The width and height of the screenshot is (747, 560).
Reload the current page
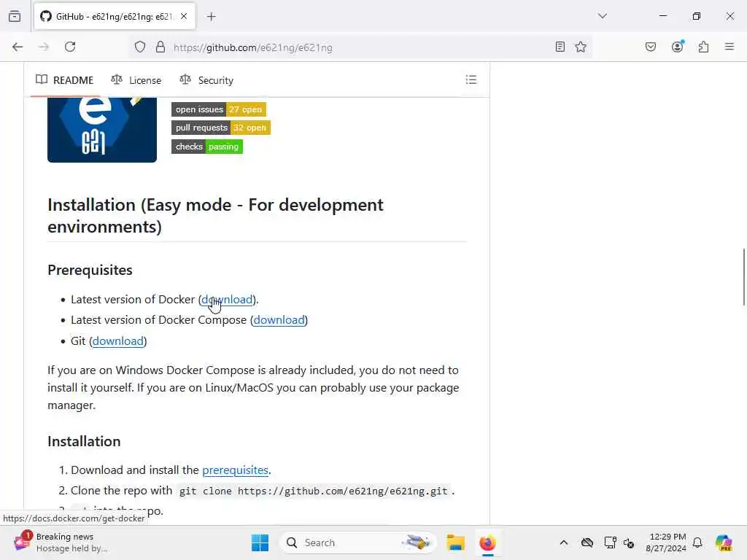(x=70, y=47)
